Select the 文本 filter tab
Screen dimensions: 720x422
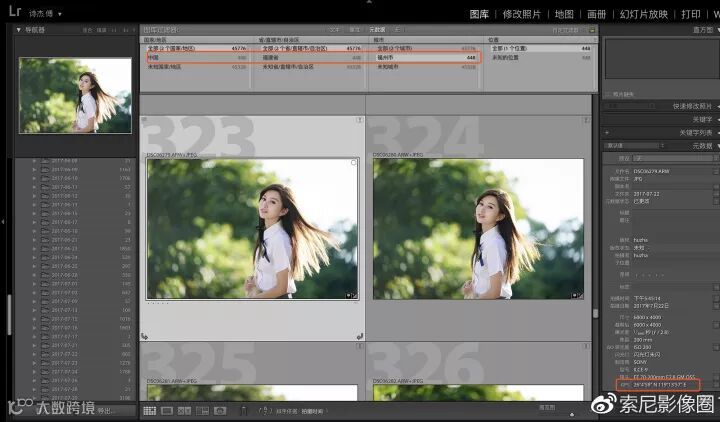[x=334, y=30]
